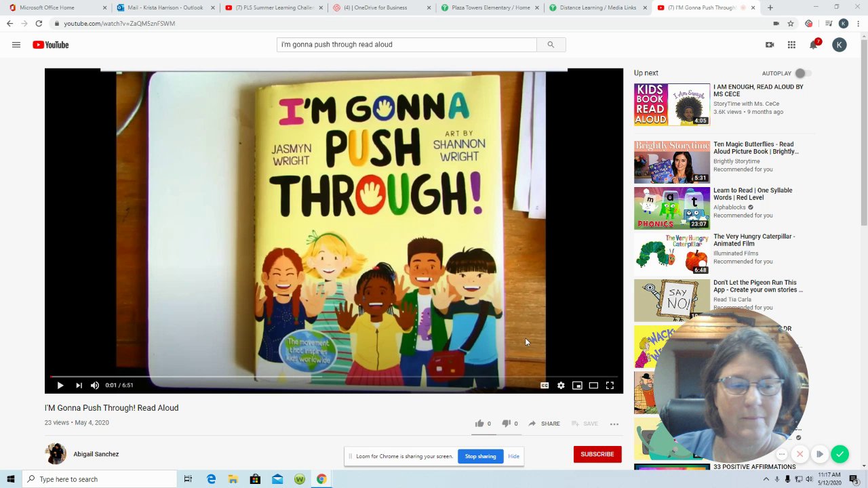Play the video
This screenshot has width=868, height=488.
click(60, 385)
